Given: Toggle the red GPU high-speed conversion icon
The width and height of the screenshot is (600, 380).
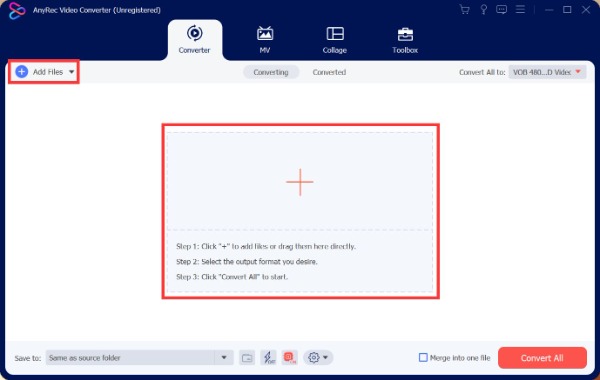Looking at the screenshot, I should click(x=290, y=358).
